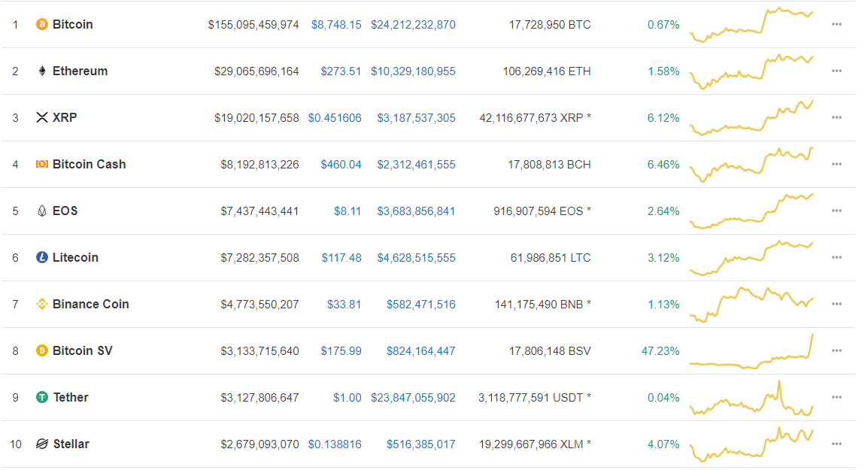Select Bitcoin SV change 47.23%
This screenshot has width=868, height=470.
[660, 351]
